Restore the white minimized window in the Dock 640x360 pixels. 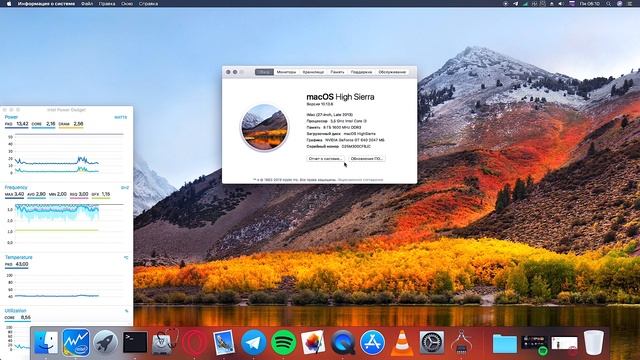(x=564, y=343)
